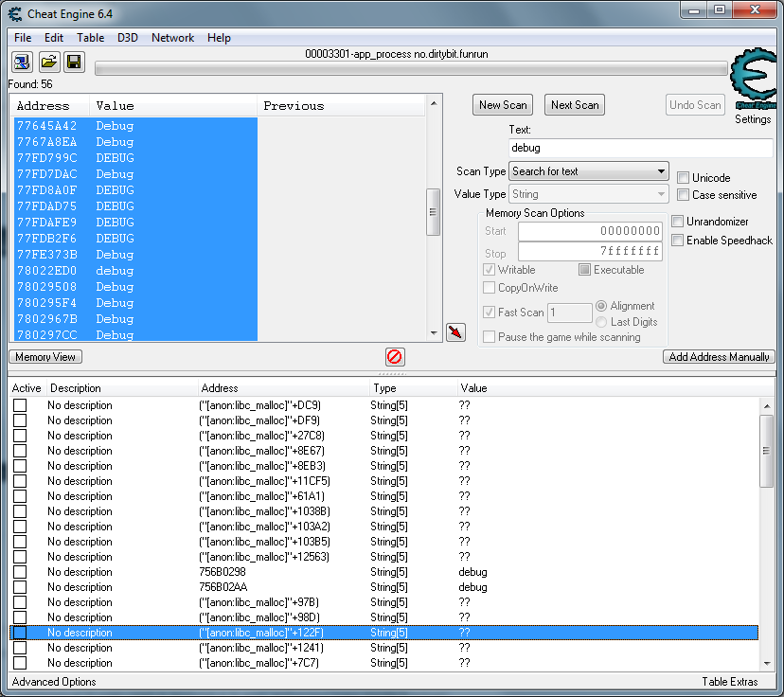The image size is (784, 697).
Task: Click the Text input field containing debug
Action: click(640, 148)
